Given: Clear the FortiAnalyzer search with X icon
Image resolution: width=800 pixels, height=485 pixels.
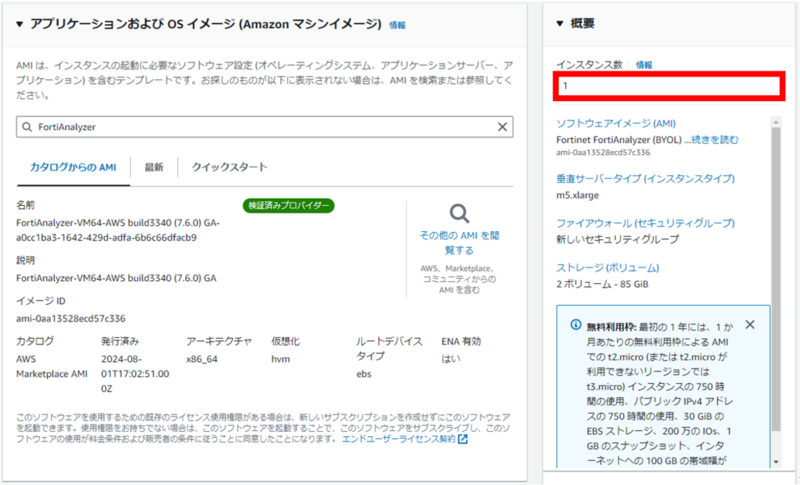Looking at the screenshot, I should [502, 127].
